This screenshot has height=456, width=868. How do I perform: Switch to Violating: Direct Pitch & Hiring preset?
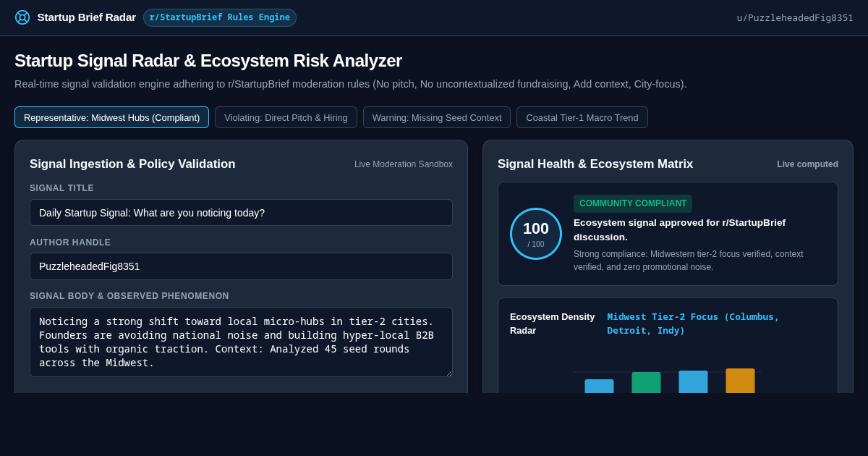286,117
